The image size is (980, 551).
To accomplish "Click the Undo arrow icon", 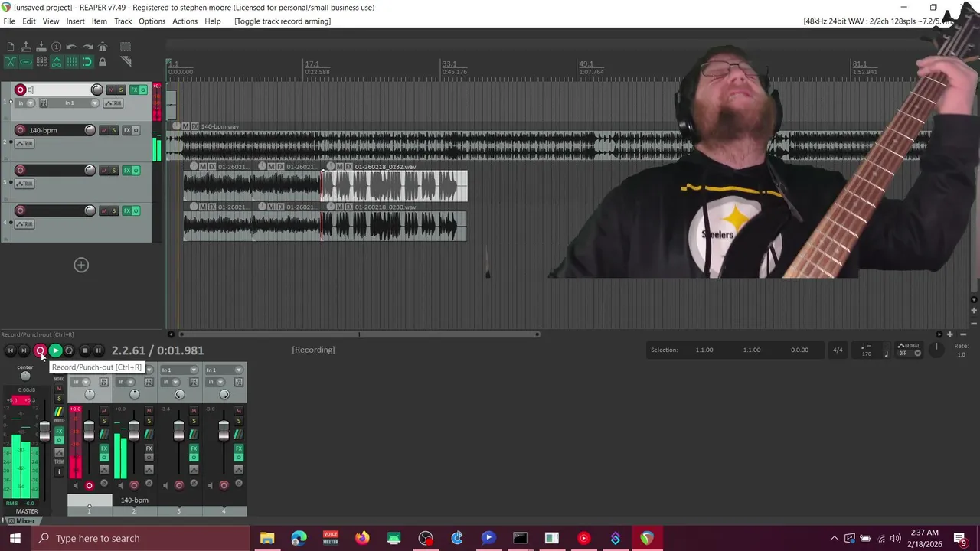I will tap(72, 47).
